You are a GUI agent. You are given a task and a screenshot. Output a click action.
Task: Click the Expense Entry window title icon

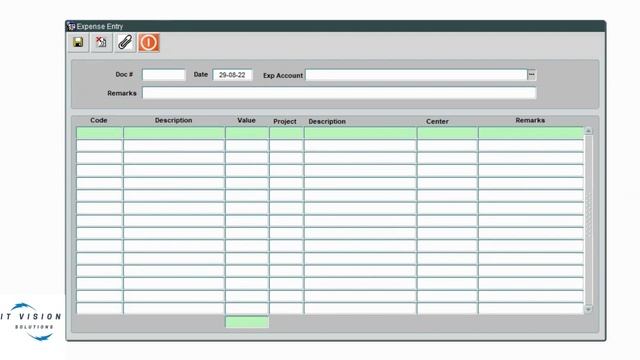click(x=71, y=27)
